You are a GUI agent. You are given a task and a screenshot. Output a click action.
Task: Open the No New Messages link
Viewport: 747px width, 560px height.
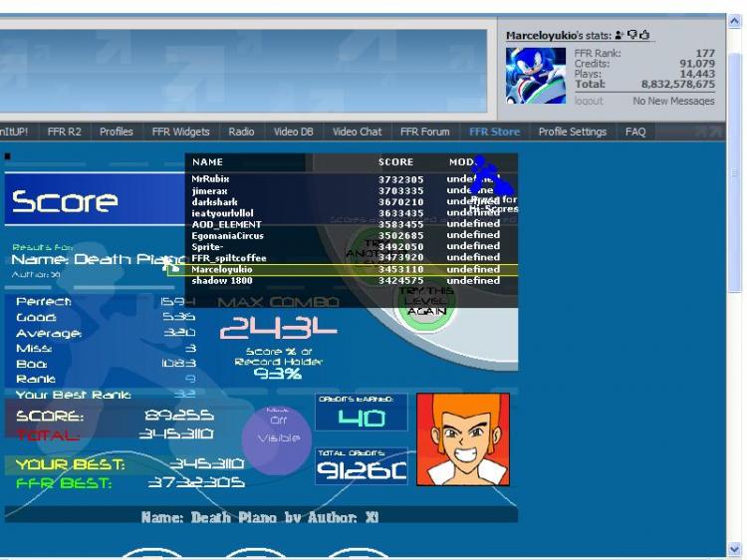click(673, 101)
